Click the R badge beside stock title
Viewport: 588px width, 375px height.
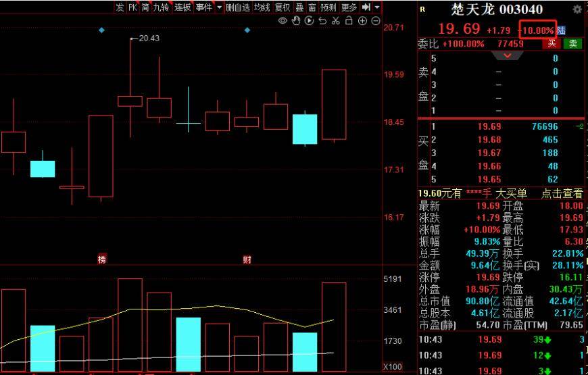423,9
